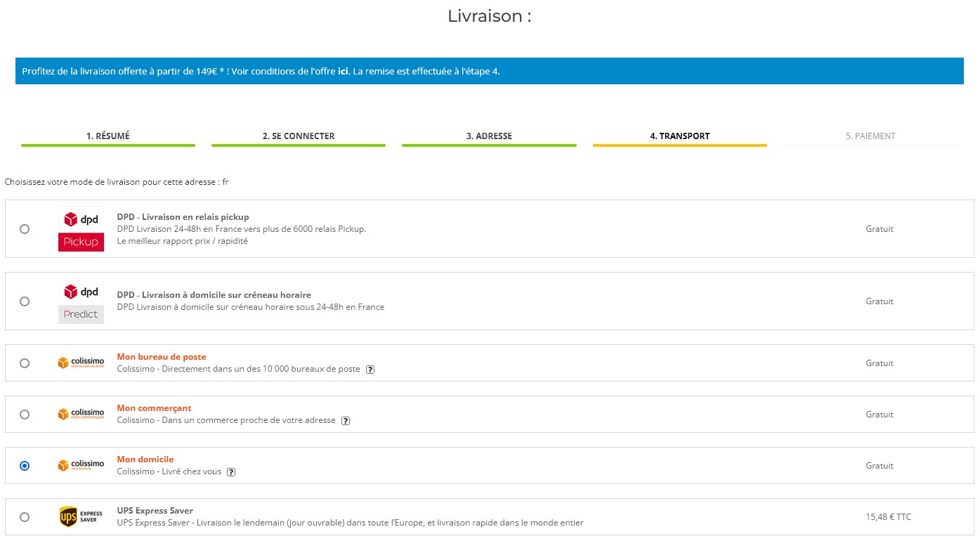Click Colissimo mon bureau de poste logo

coord(81,363)
